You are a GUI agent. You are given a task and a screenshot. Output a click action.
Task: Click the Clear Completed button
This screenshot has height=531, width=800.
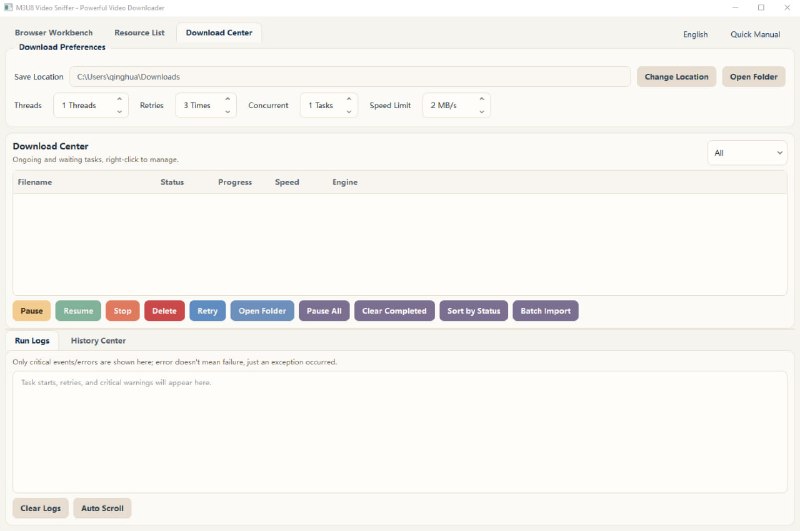click(394, 311)
